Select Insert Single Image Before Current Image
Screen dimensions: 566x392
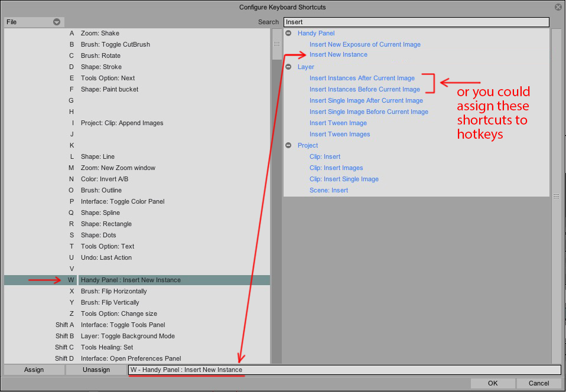369,112
